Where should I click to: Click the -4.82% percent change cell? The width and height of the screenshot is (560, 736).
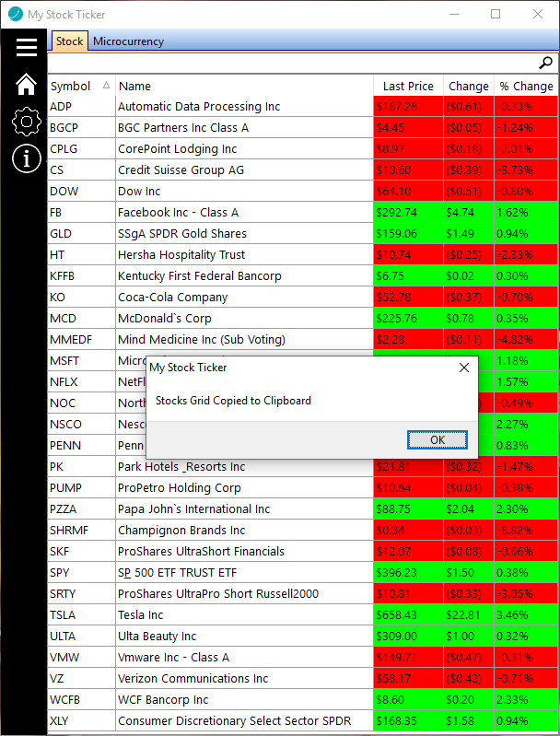[526, 339]
